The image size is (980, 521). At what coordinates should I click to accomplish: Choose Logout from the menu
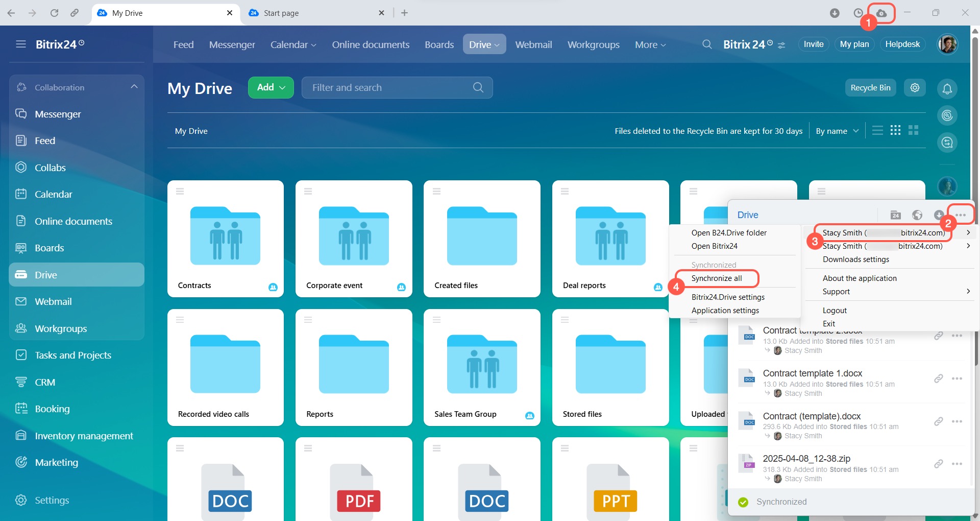[x=835, y=311]
